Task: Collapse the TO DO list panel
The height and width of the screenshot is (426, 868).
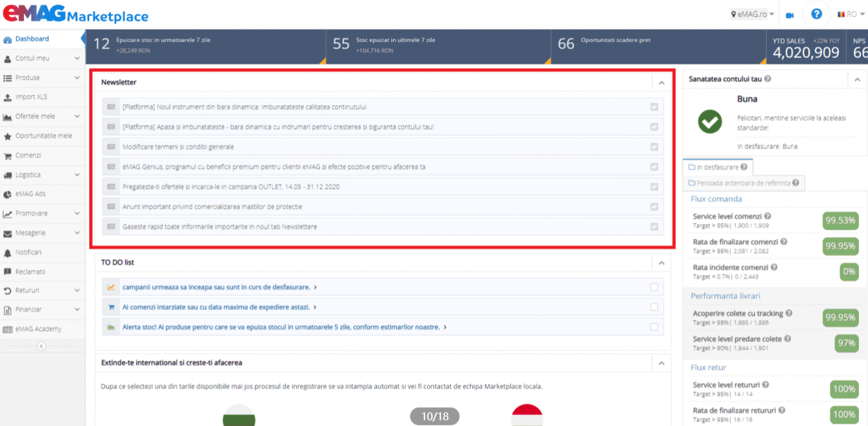Action: (x=661, y=262)
